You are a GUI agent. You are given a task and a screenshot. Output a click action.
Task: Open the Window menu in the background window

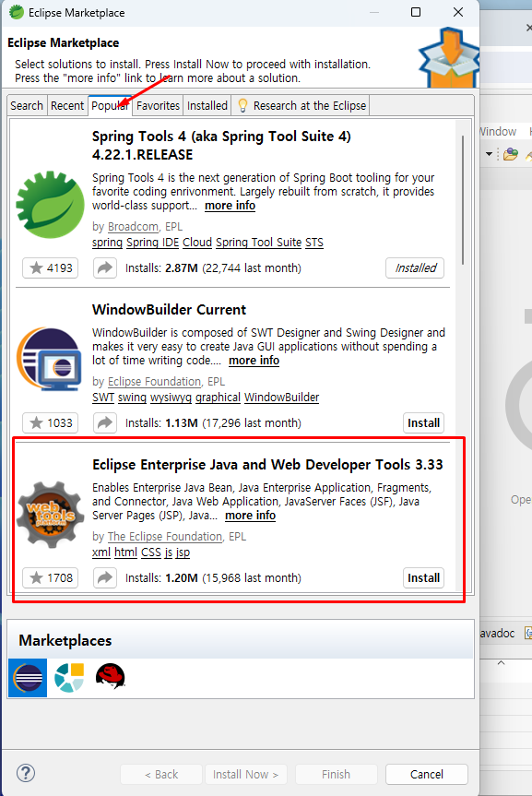coord(498,132)
